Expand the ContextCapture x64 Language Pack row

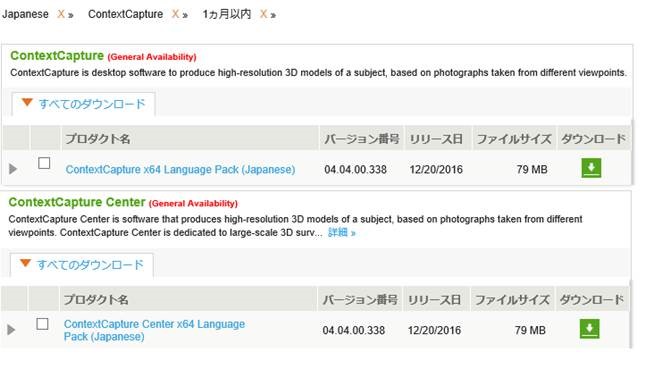point(13,169)
